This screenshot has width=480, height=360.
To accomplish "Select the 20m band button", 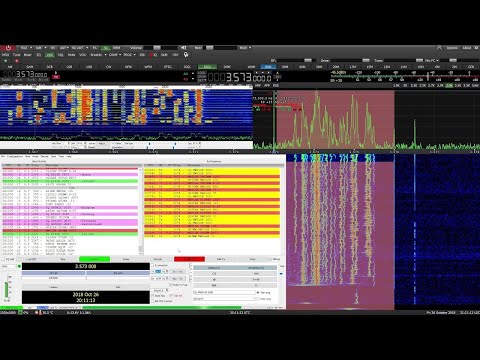I will pyautogui.click(x=336, y=67).
